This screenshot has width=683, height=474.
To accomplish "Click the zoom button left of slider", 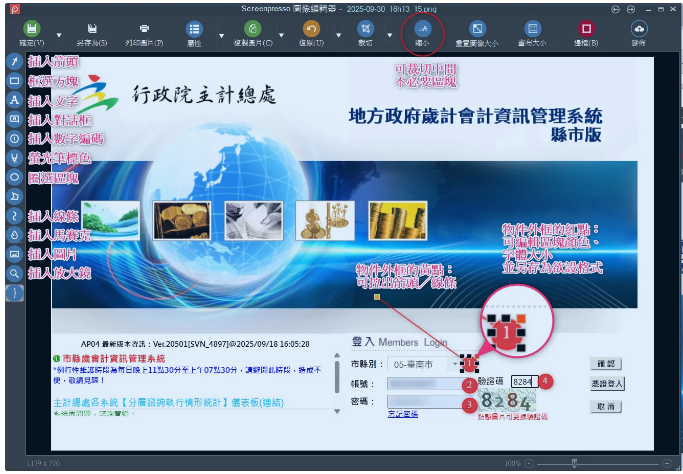I will (x=528, y=463).
